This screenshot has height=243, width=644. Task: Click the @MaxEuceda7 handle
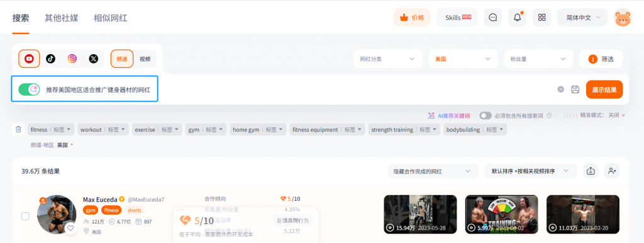pos(146,200)
